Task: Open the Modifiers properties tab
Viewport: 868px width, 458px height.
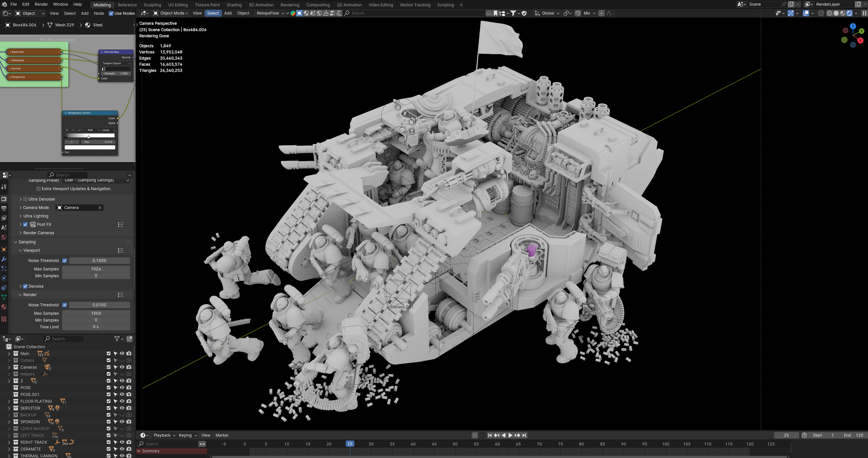Action: [x=4, y=259]
